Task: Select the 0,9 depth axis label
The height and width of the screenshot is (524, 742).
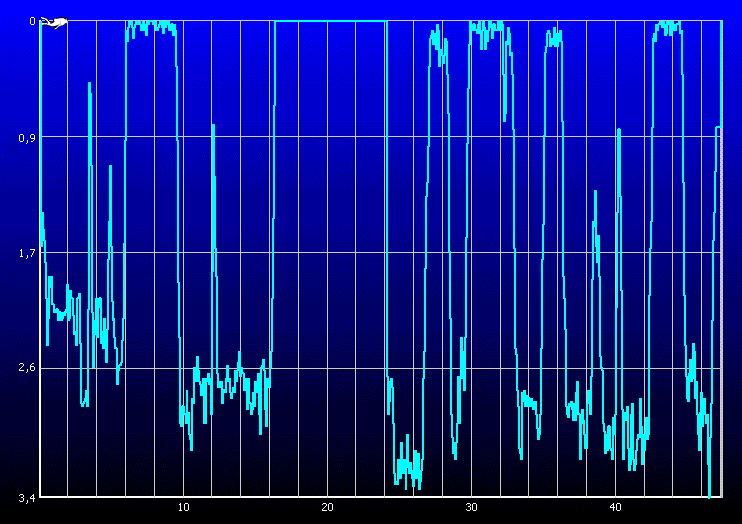Action: 27,137
